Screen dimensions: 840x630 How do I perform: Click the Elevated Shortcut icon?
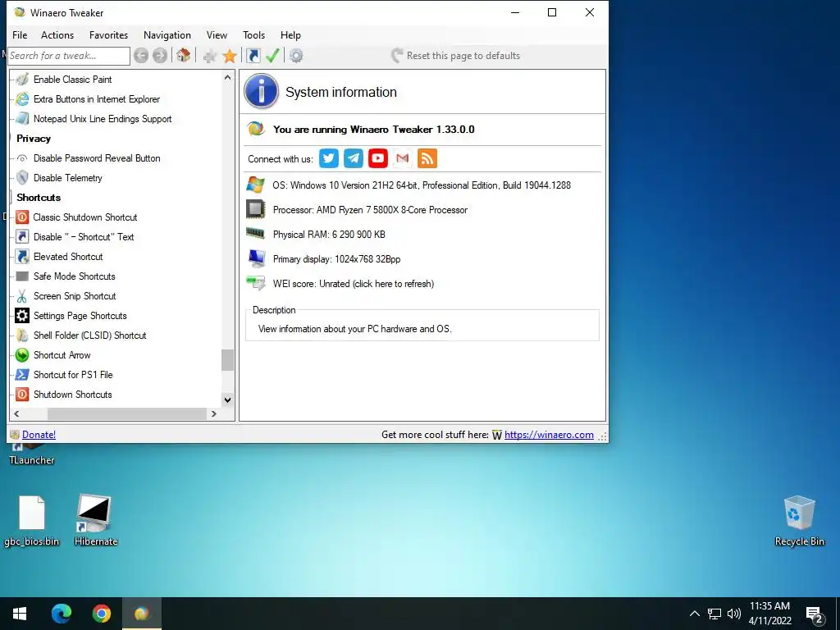[x=22, y=257]
